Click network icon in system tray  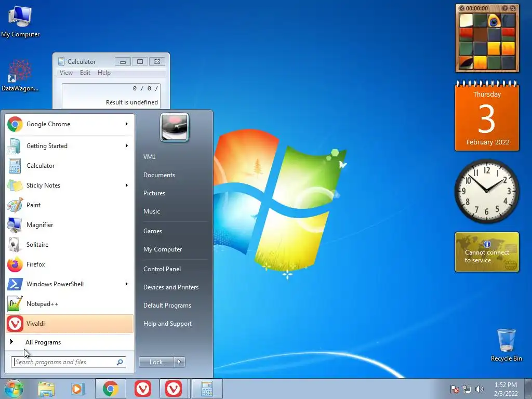[467, 389]
